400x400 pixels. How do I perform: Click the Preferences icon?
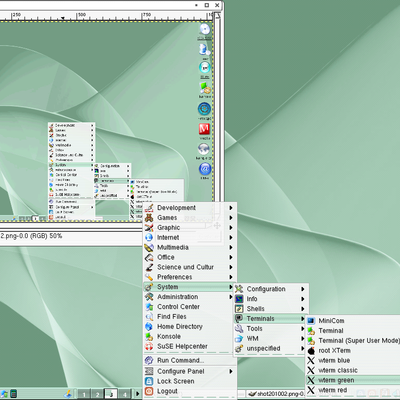pos(149,277)
